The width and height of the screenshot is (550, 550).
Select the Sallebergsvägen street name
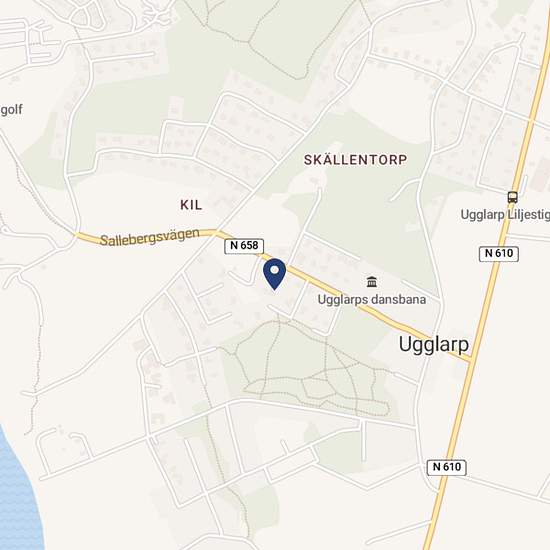(150, 237)
